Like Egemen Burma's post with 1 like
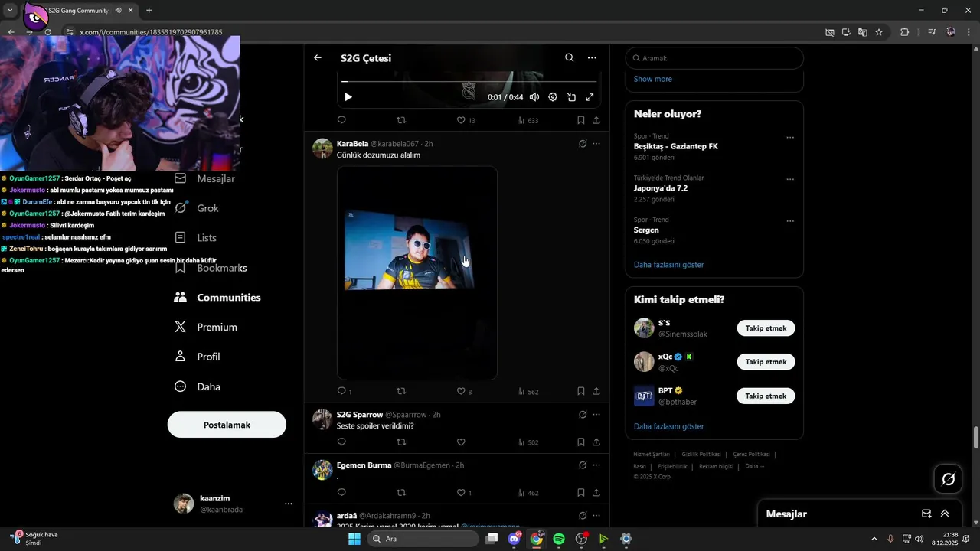This screenshot has height=551, width=980. (464, 493)
